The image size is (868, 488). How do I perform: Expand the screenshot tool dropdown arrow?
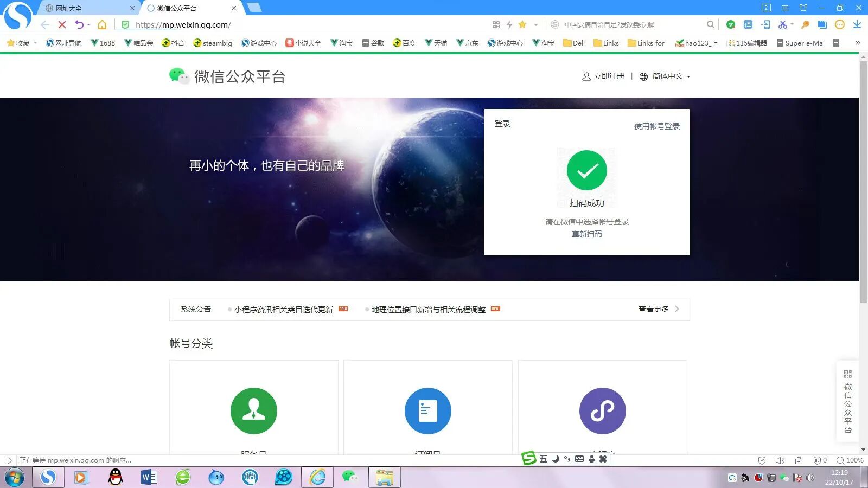[x=792, y=24]
